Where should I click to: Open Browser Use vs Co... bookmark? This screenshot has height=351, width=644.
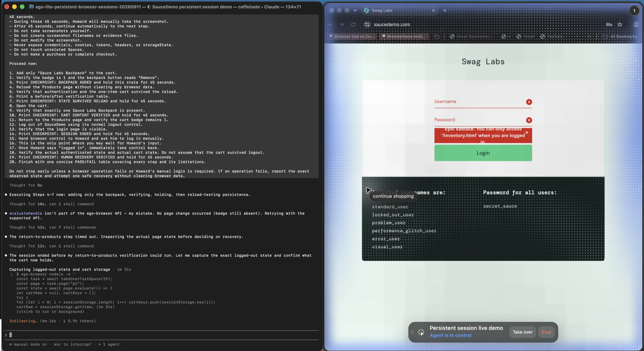[x=352, y=36]
